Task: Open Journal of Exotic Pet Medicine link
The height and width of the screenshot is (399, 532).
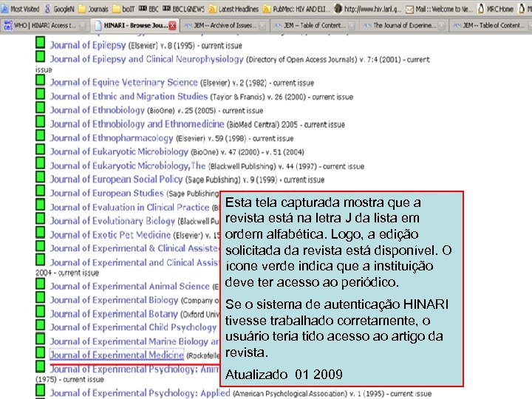Action: point(110,235)
